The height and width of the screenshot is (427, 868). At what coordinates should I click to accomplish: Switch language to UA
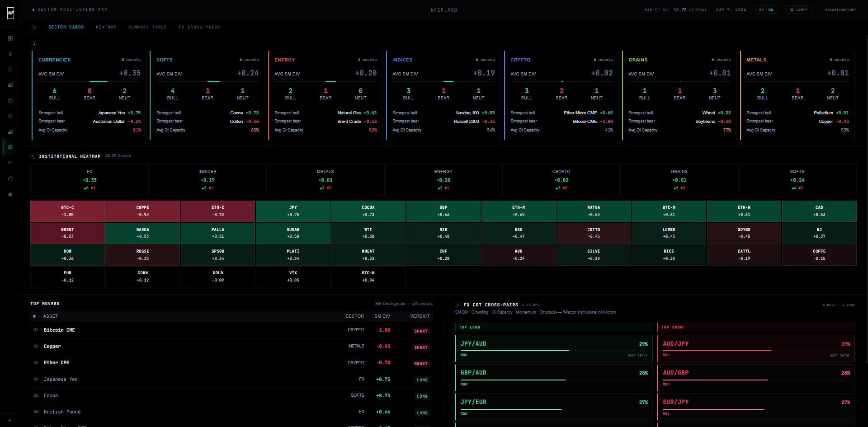771,9
